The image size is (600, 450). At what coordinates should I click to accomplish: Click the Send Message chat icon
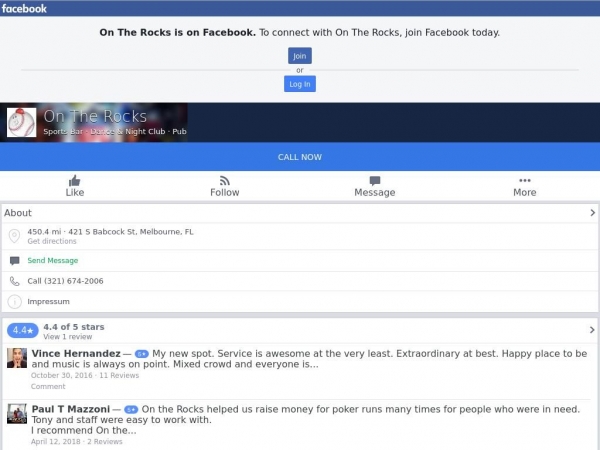(15, 261)
